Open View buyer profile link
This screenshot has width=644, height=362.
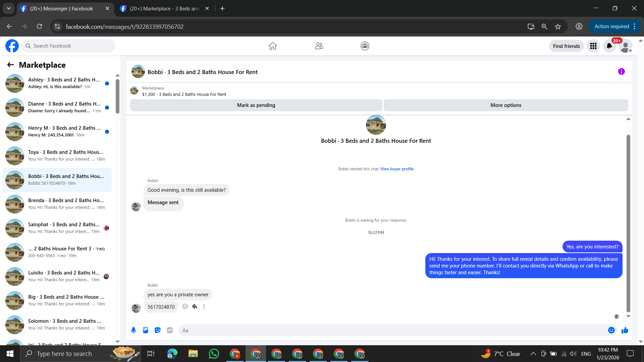(397, 169)
